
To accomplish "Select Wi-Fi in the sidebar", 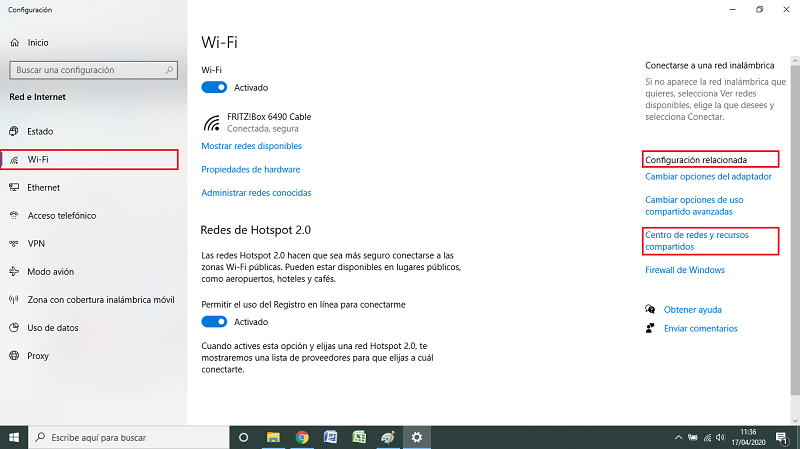I will coord(89,160).
